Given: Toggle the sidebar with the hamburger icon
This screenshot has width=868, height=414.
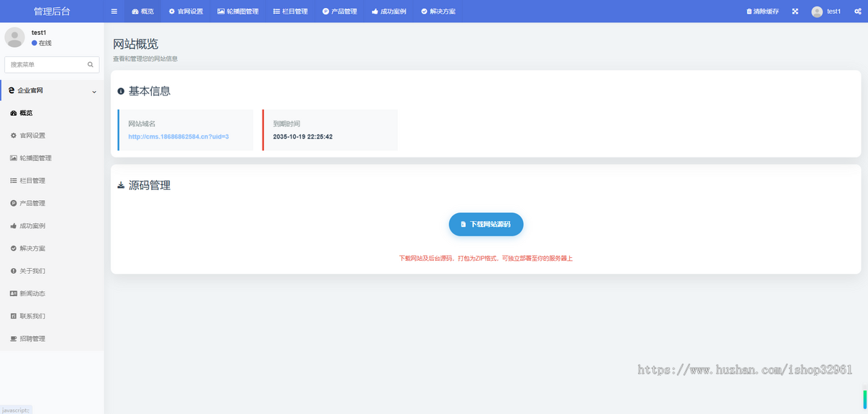Looking at the screenshot, I should click(x=114, y=12).
